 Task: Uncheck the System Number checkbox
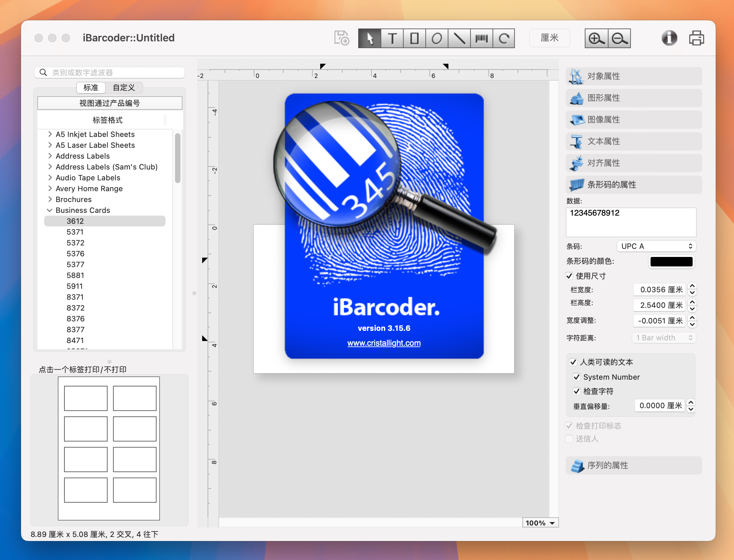[x=577, y=377]
